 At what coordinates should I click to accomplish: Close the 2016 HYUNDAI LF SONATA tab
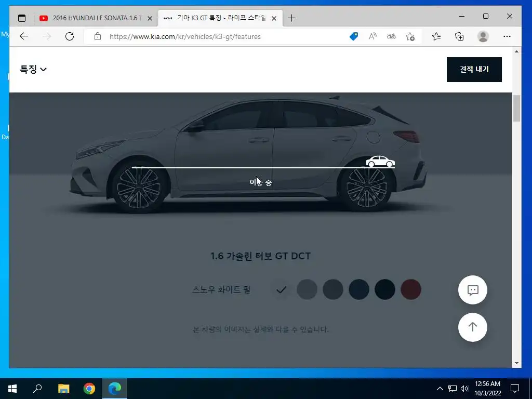click(150, 18)
